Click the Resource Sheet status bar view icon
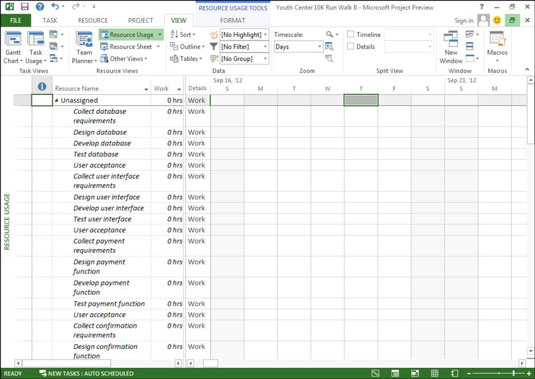Screen dimensions: 535x379 434,374
